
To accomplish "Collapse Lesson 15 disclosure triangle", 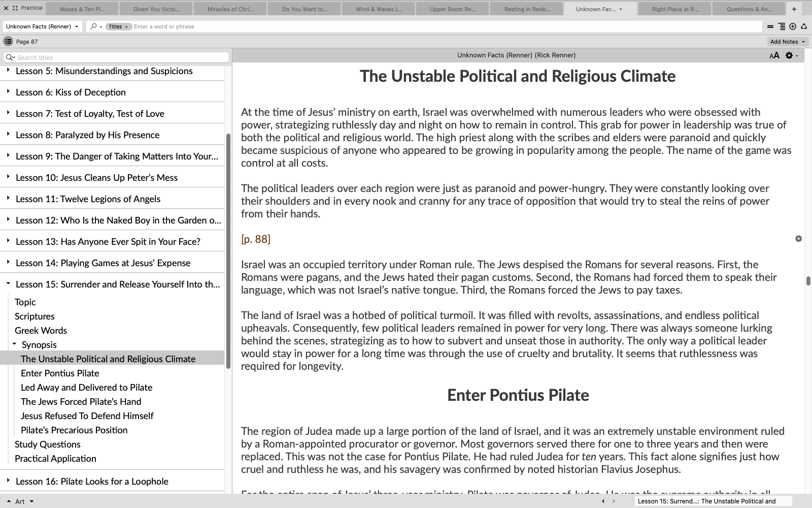I will pos(8,283).
